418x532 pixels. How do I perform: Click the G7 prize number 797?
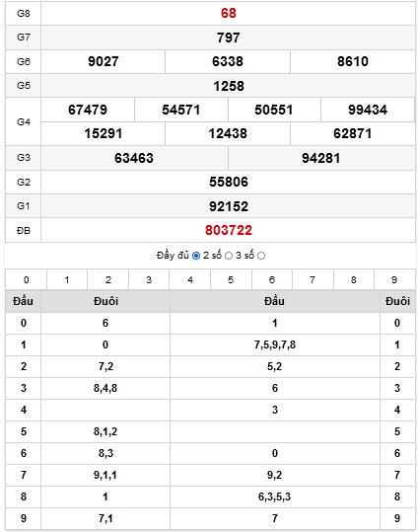pos(228,38)
